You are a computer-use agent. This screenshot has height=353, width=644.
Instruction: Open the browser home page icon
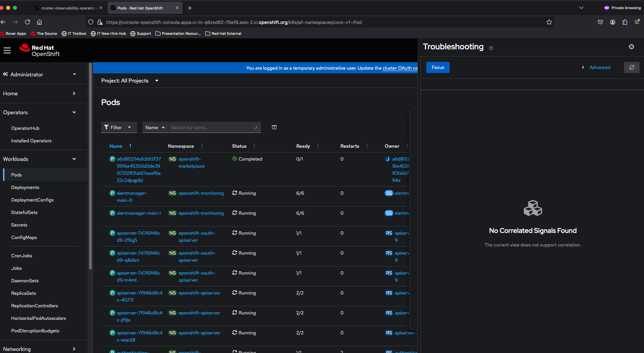[x=40, y=22]
